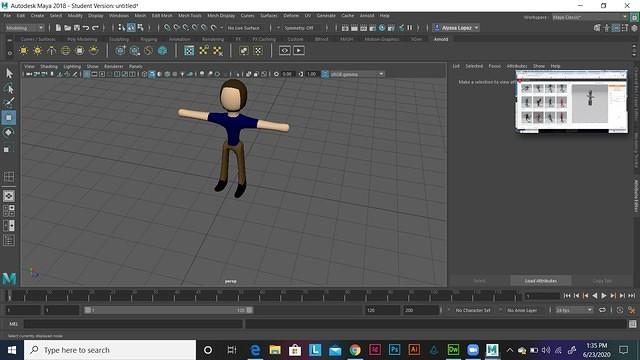Open the No Character Set dropdown
The image size is (640, 360).
(x=473, y=310)
